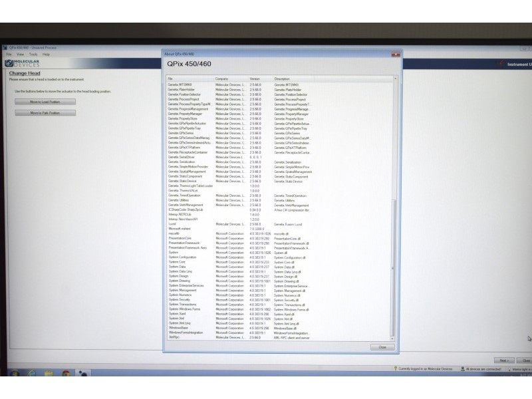The height and width of the screenshot is (399, 532).
Task: Sort list by File column header
Action: [190, 78]
